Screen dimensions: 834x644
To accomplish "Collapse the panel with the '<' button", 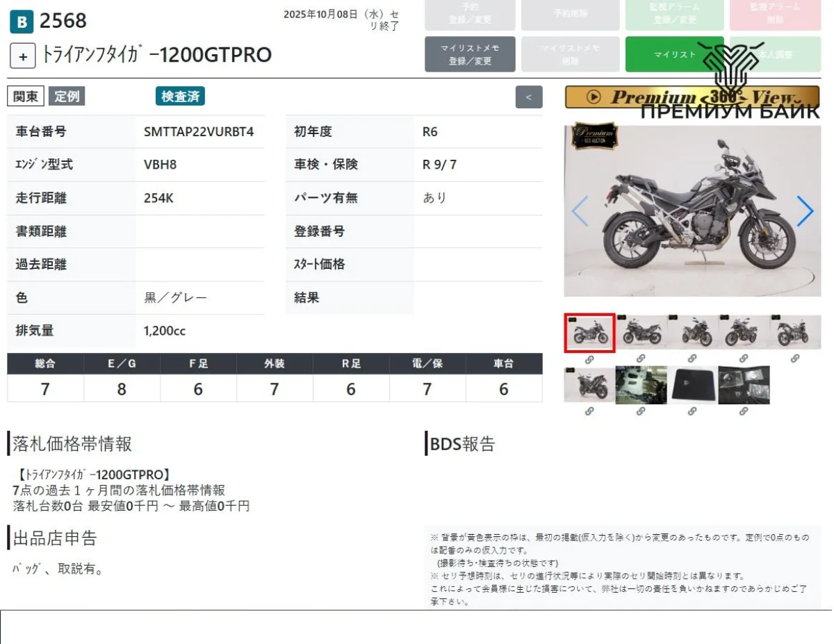I will pyautogui.click(x=529, y=97).
